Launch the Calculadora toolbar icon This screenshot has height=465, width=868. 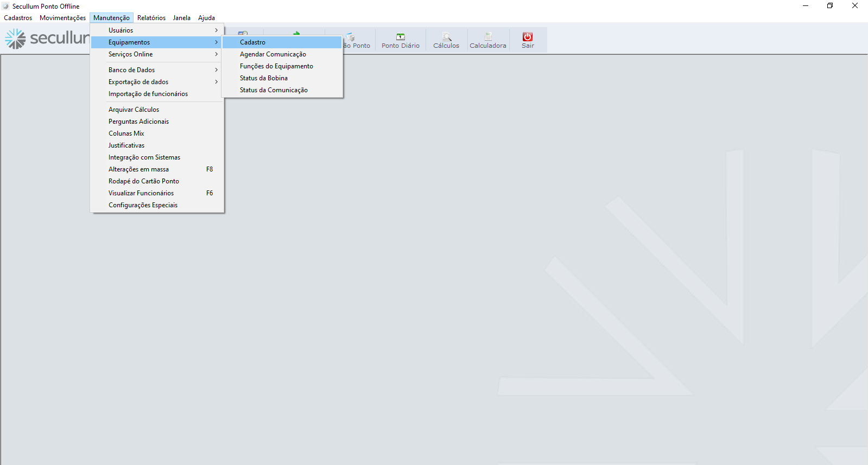pos(488,37)
